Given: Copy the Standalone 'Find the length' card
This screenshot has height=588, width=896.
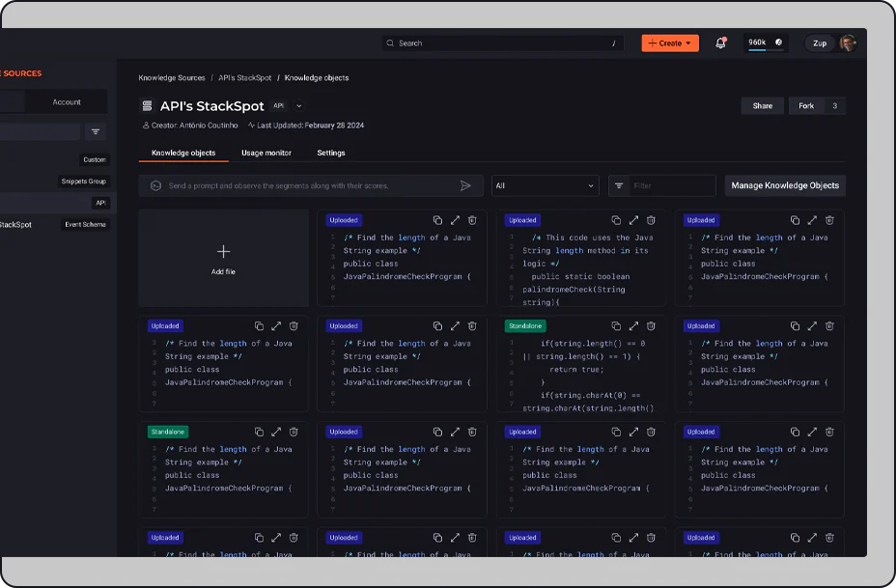Looking at the screenshot, I should click(259, 432).
